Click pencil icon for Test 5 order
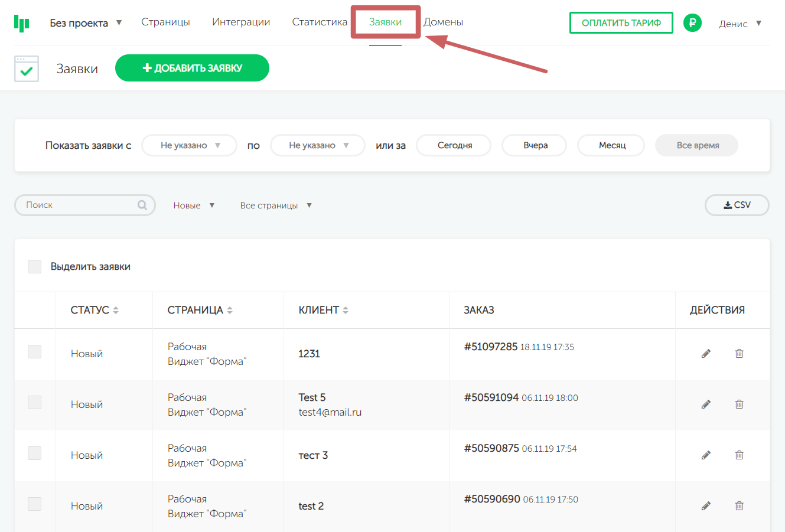Screen dimensions: 785x532 pyautogui.click(x=706, y=404)
